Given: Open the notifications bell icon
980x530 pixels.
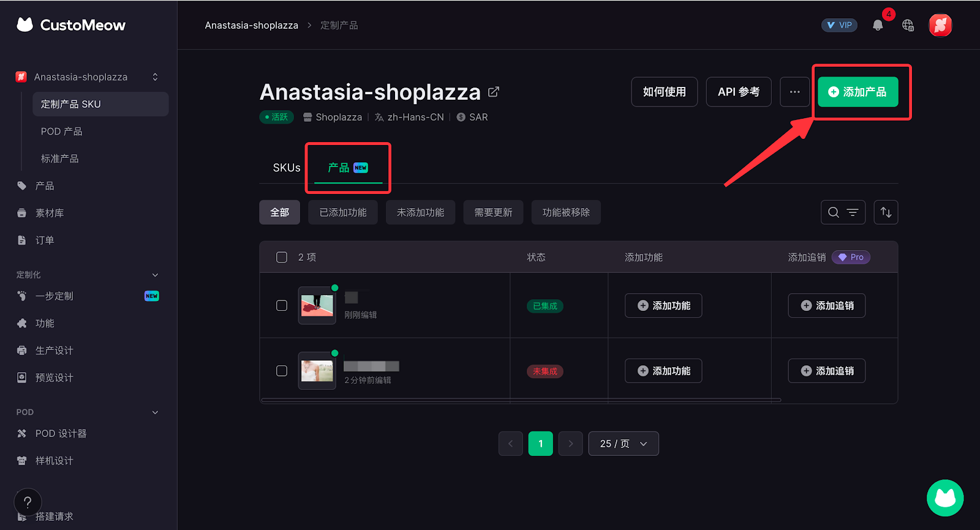Looking at the screenshot, I should pos(878,25).
